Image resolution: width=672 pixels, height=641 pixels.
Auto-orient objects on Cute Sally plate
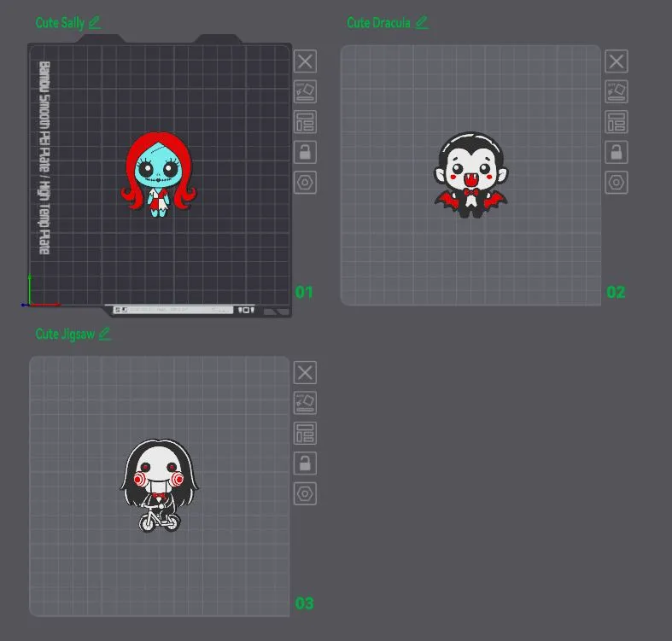tap(305, 91)
